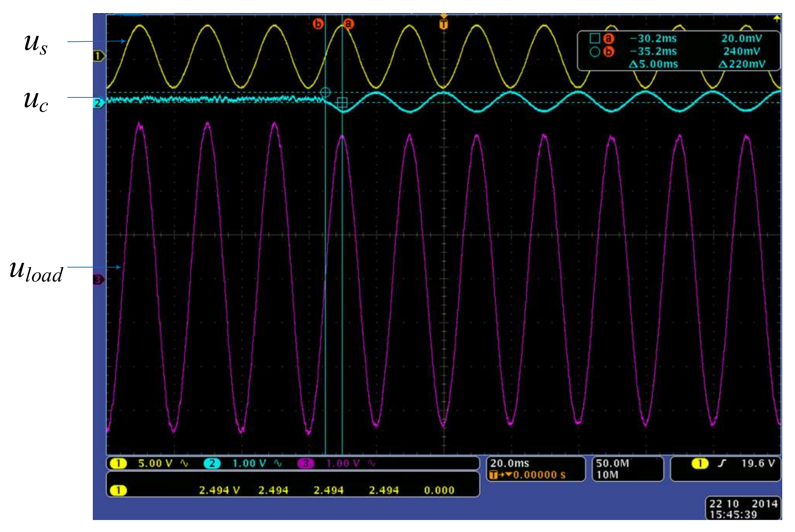This screenshot has height=532, width=795.
Task: Click the measurement row channel 1 badge
Action: [118, 490]
